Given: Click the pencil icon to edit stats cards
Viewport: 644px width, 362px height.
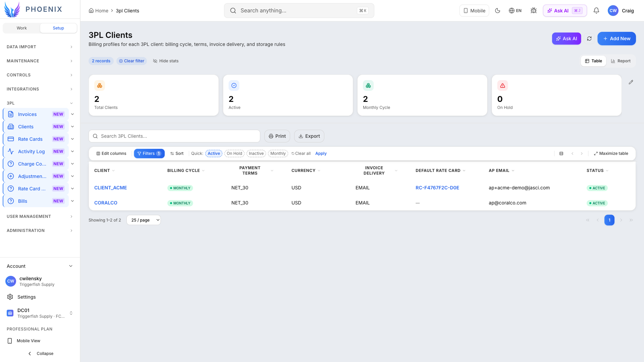Looking at the screenshot, I should (631, 82).
